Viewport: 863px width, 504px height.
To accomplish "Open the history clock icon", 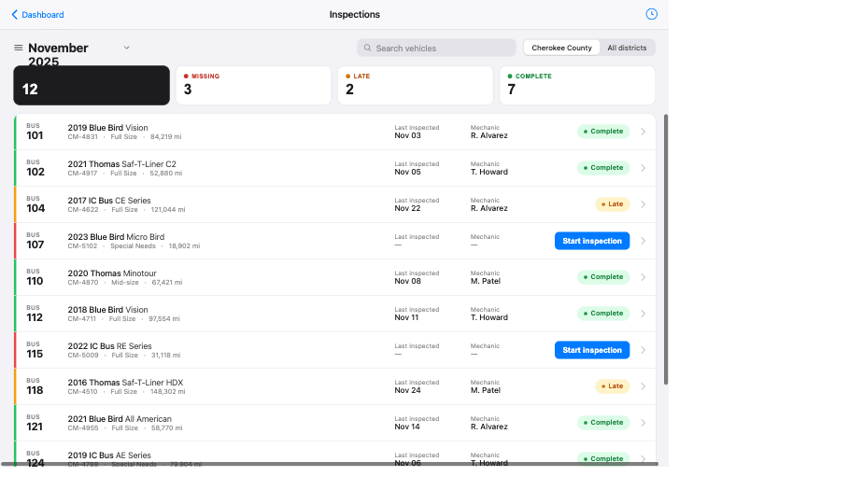I will pyautogui.click(x=651, y=14).
